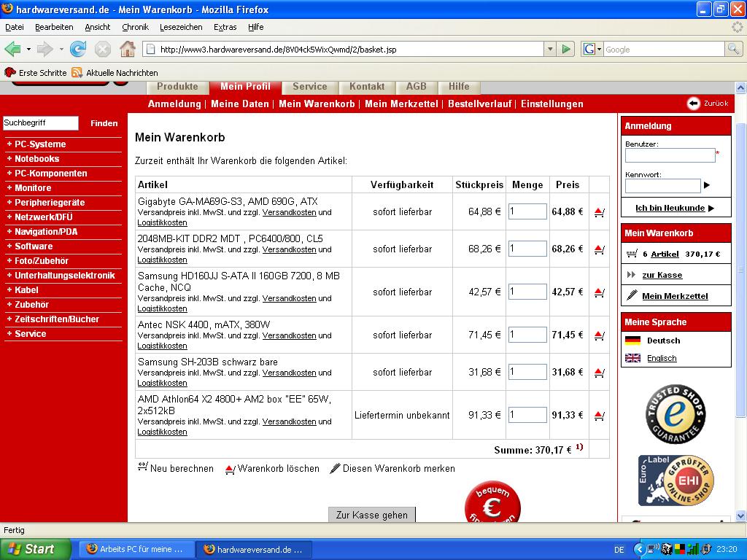Viewport: 747px width, 560px height.
Task: Focus the Kennwort input field
Action: pos(662,186)
